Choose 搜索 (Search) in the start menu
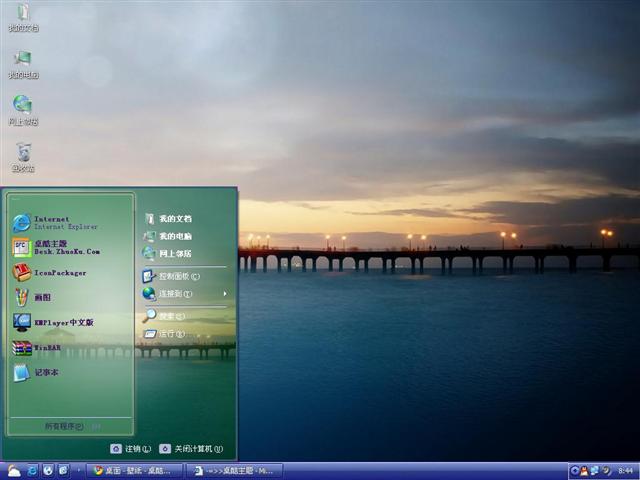 170,316
